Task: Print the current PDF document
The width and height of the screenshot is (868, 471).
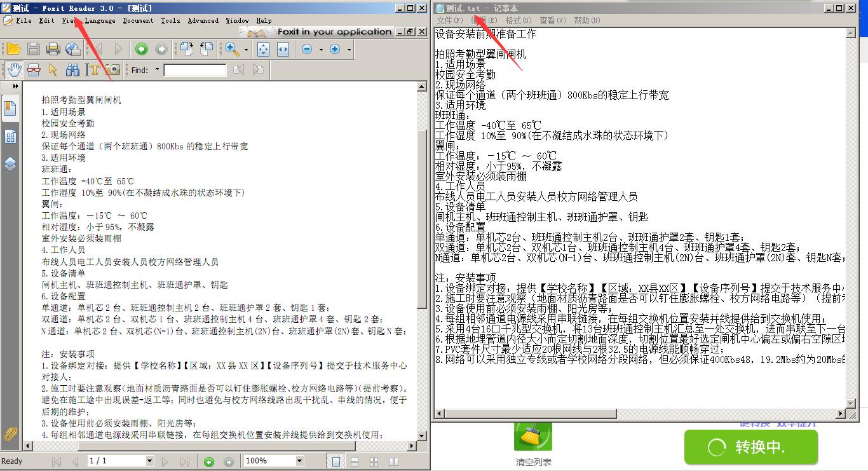Action: click(53, 49)
